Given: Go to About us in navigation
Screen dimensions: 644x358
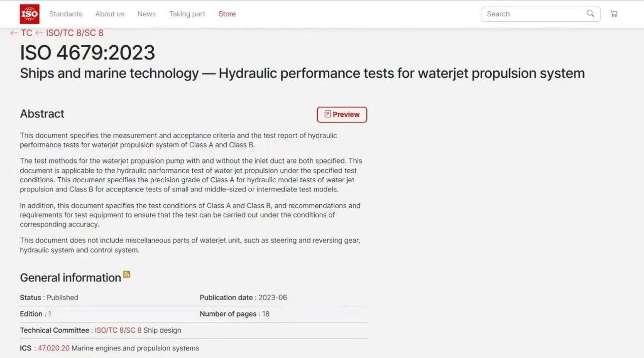Looking at the screenshot, I should pos(110,14).
